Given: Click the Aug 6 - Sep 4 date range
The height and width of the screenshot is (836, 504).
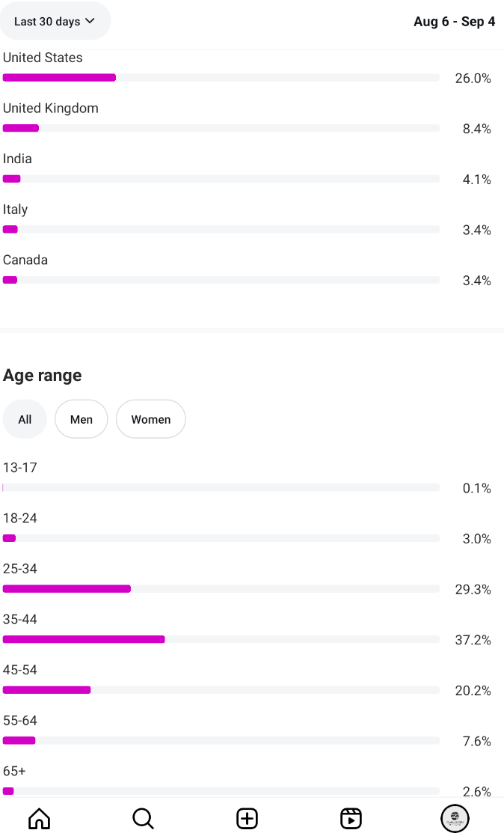Looking at the screenshot, I should (454, 21).
